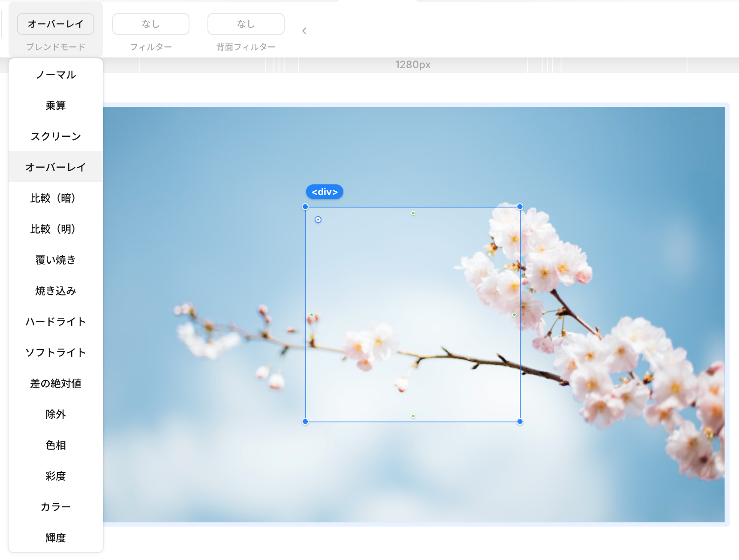Viewport: 739px width, 560px height.
Task: Open the ブレンドモード dropdown showing オーバーレイ
Action: click(56, 24)
